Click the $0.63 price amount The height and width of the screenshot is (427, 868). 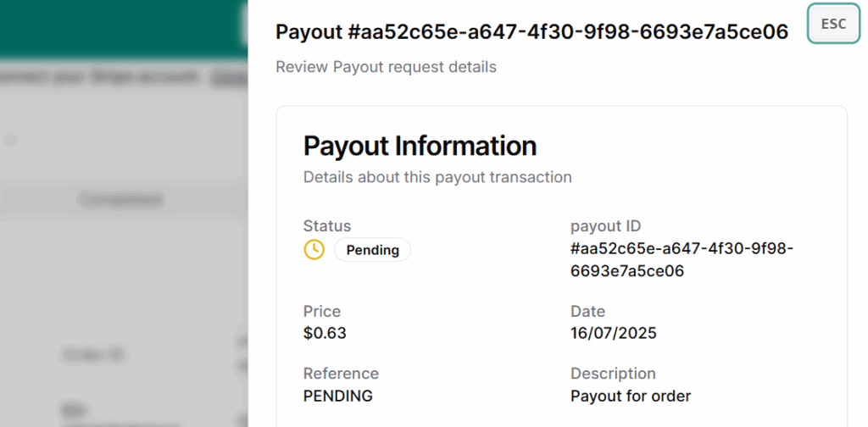pyautogui.click(x=325, y=333)
